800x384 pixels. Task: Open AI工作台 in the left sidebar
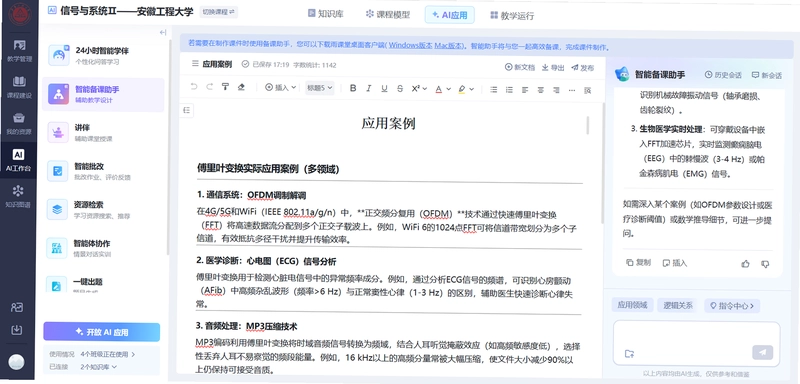18,160
